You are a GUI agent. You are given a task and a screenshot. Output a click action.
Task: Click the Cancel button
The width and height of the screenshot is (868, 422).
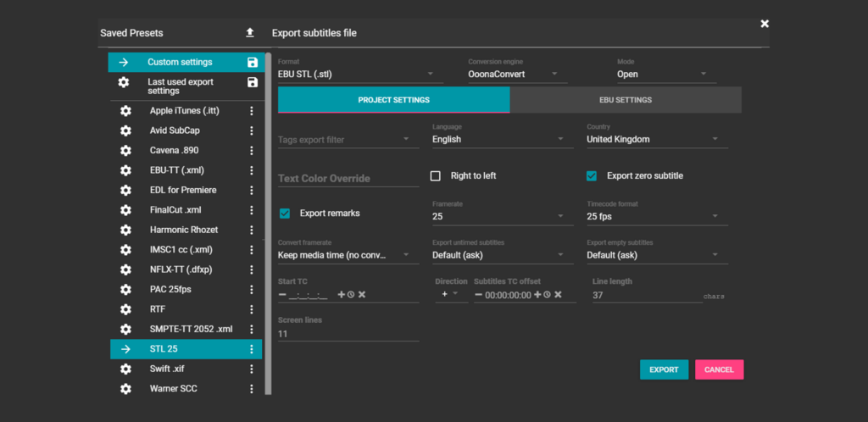719,369
